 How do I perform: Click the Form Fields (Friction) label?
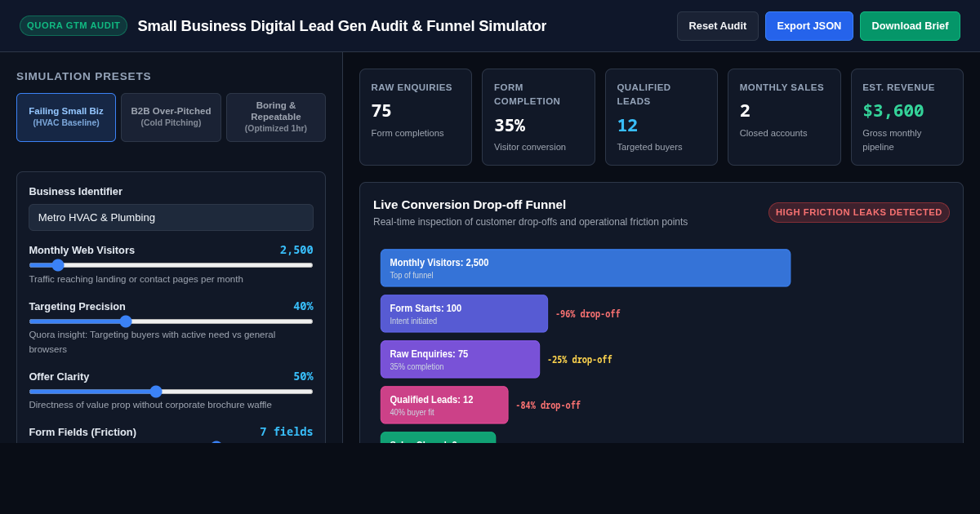point(82,432)
